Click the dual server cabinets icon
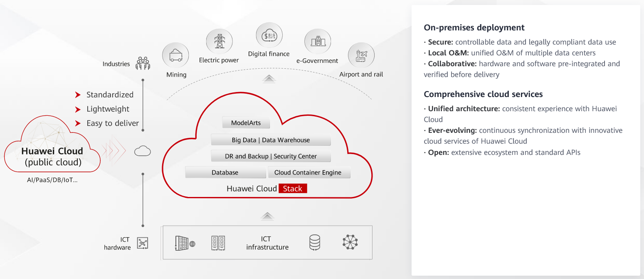Image resolution: width=644 pixels, height=279 pixels. point(218,243)
